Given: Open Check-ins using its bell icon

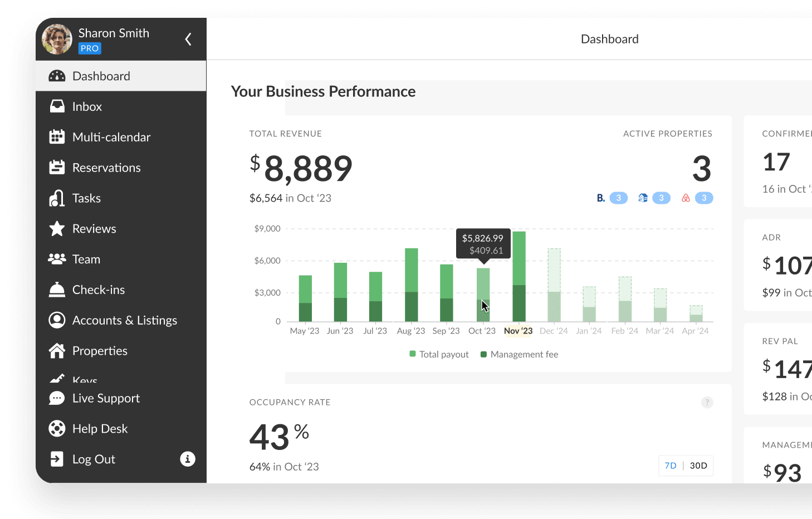Looking at the screenshot, I should point(57,289).
